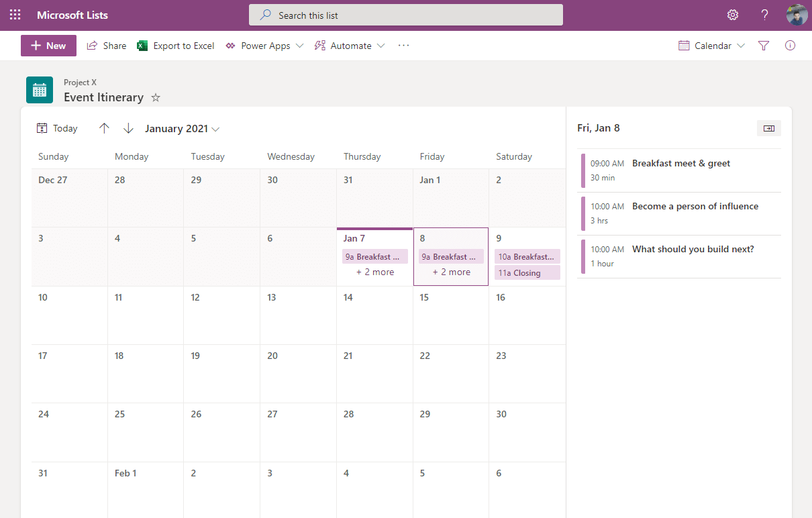Open the filters pane
Viewport: 812px width, 518px height.
tap(764, 45)
